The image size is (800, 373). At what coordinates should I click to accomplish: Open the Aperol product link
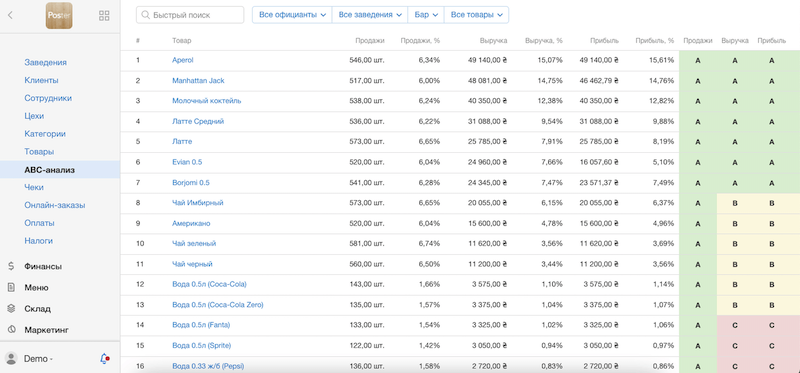pyautogui.click(x=183, y=60)
